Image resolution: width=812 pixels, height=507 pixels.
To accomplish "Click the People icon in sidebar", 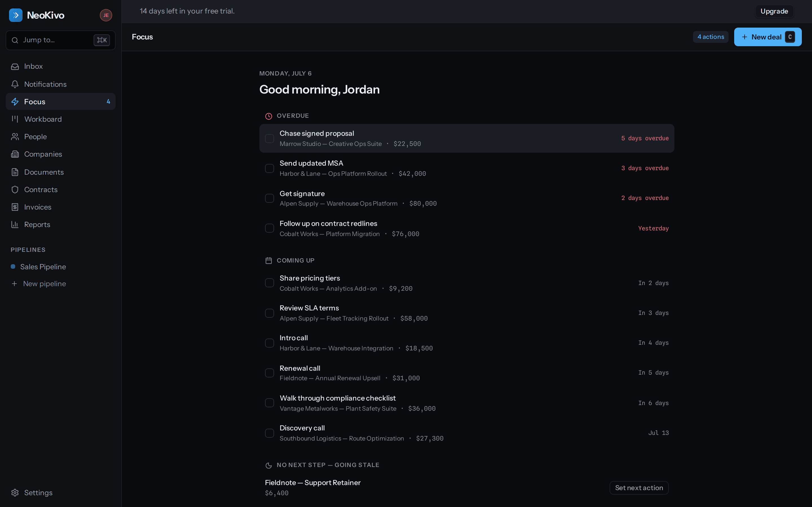I will tap(15, 137).
